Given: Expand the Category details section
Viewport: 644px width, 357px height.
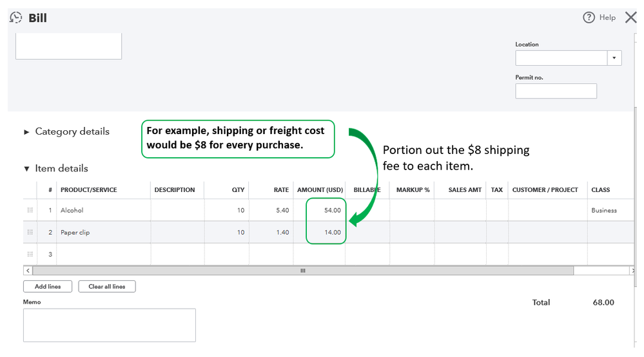Looking at the screenshot, I should click(x=27, y=131).
